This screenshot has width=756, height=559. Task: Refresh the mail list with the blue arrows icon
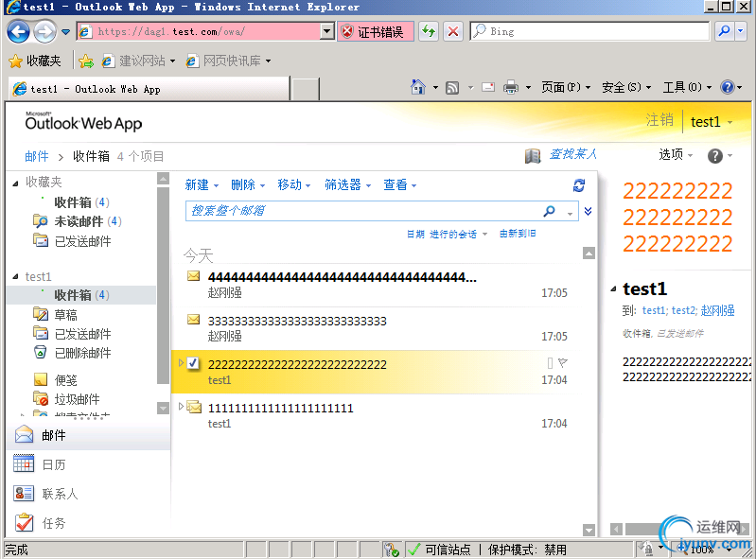tap(579, 185)
